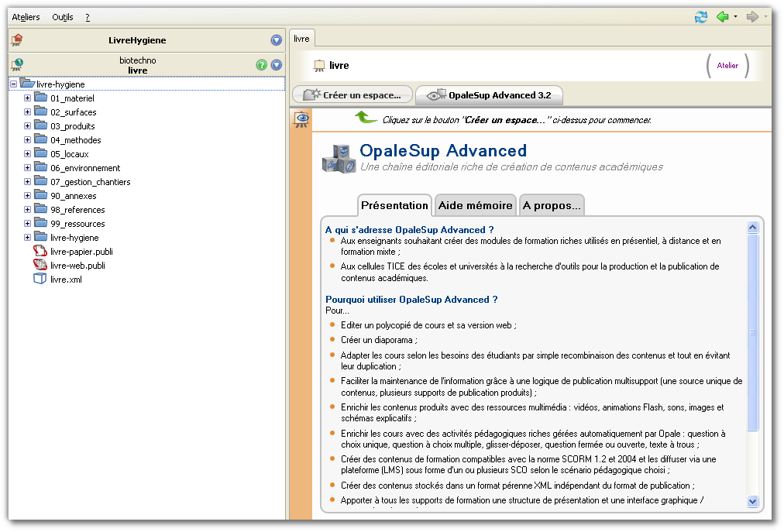The width and height of the screenshot is (784, 532).
Task: Click the livre-papier.publi file icon
Action: coord(40,252)
